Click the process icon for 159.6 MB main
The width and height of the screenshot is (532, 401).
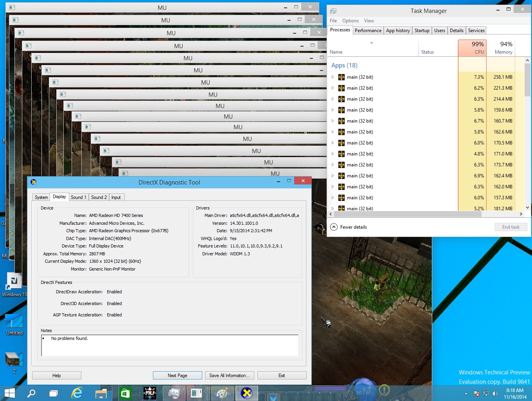(341, 110)
